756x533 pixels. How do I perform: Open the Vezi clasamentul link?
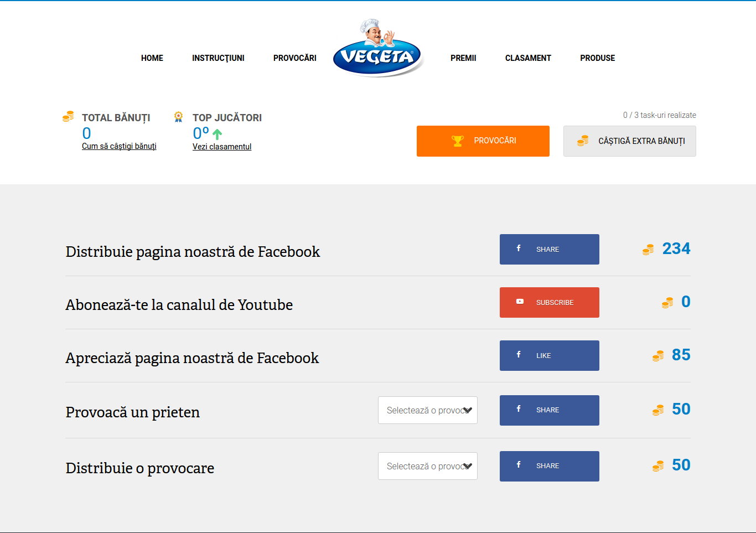point(222,147)
